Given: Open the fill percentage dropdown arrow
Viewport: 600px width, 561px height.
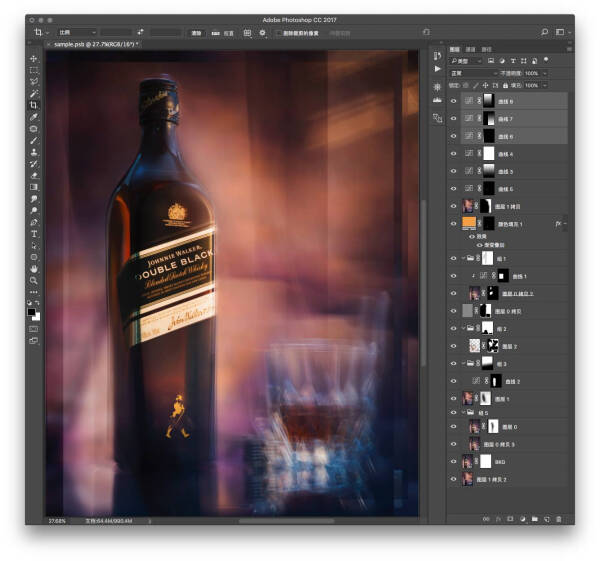Looking at the screenshot, I should pyautogui.click(x=545, y=85).
